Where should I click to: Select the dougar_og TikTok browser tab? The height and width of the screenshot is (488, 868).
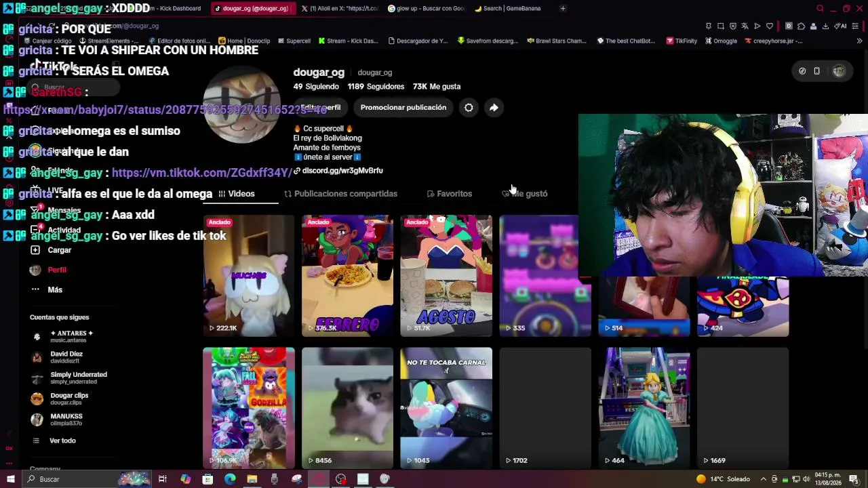click(x=252, y=8)
